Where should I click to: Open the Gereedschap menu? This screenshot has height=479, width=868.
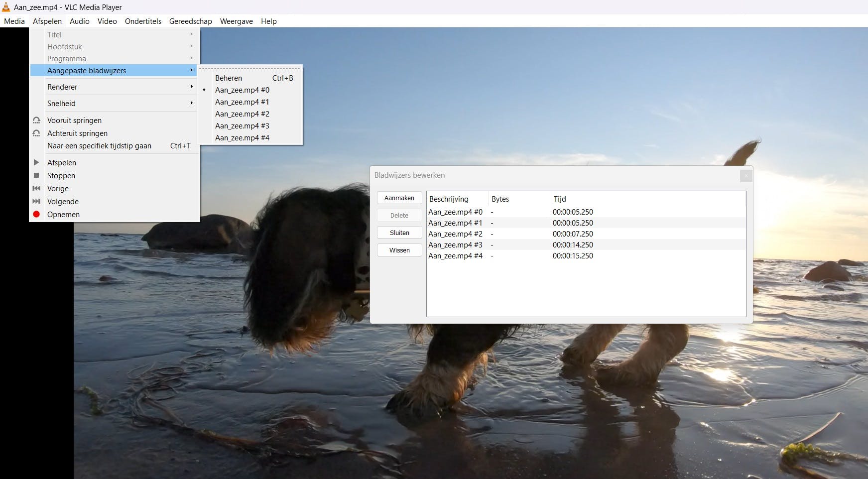click(x=191, y=21)
